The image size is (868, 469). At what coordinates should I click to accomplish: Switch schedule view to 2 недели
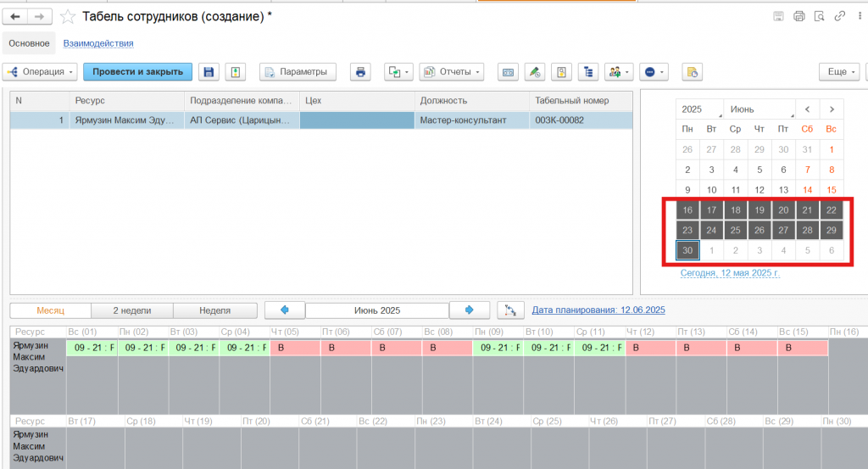(x=132, y=310)
